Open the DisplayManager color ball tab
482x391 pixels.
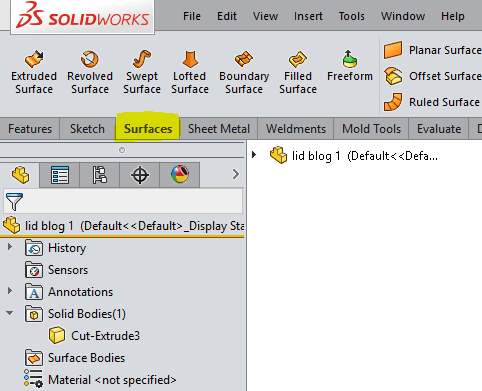point(180,175)
